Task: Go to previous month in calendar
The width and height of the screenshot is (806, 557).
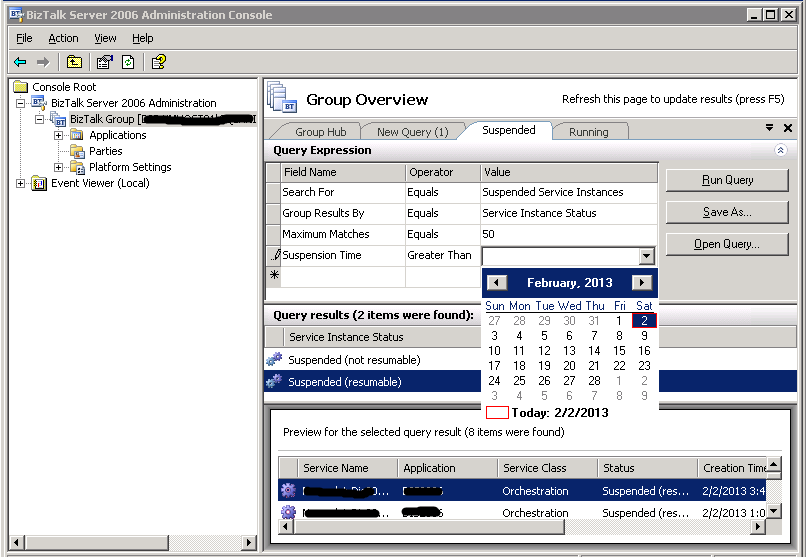Action: pyautogui.click(x=497, y=282)
